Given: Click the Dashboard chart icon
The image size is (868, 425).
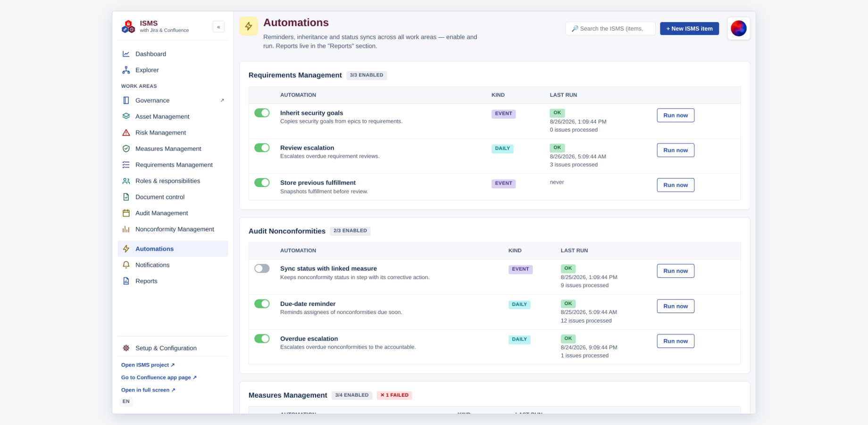Looking at the screenshot, I should click(x=126, y=54).
